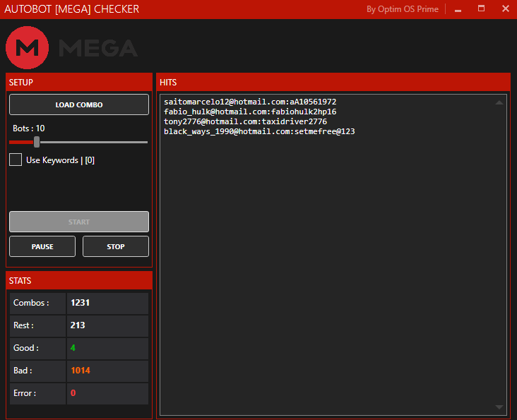Click the gray MEGA wordmark
Image resolution: width=517 pixels, height=420 pixels.
pyautogui.click(x=98, y=48)
